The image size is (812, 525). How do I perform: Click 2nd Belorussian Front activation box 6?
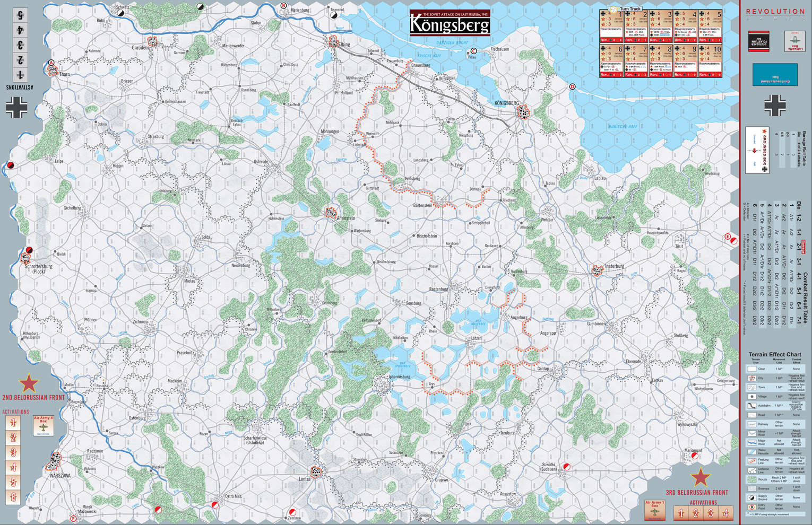click(x=13, y=497)
